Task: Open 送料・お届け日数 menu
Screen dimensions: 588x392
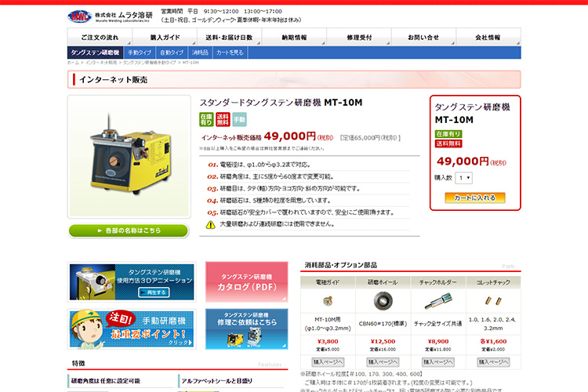Action: pyautogui.click(x=229, y=37)
